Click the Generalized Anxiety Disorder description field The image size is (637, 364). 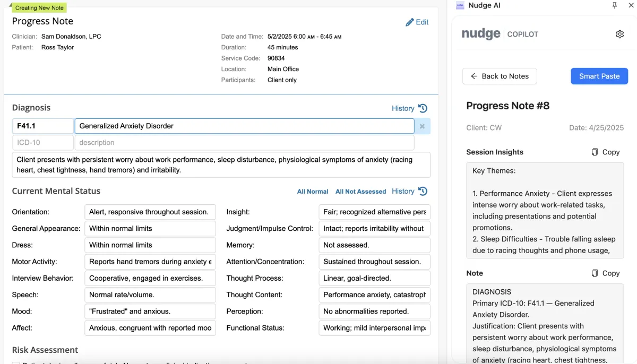(244, 126)
